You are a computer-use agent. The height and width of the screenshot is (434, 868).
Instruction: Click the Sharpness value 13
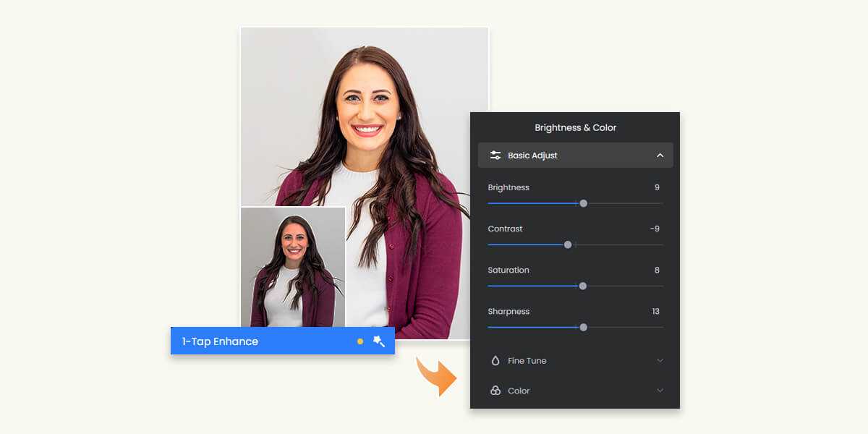point(655,311)
